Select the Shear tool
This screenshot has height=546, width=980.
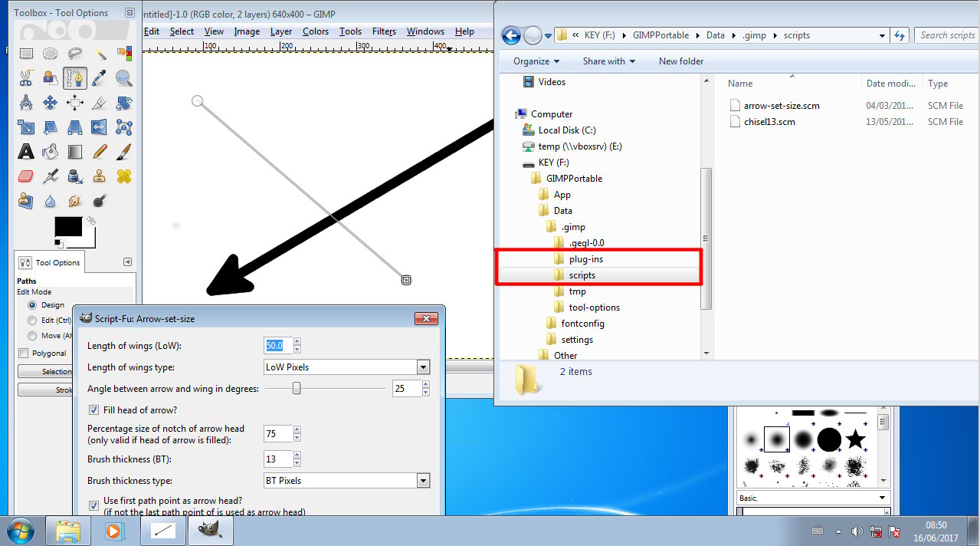[x=51, y=127]
